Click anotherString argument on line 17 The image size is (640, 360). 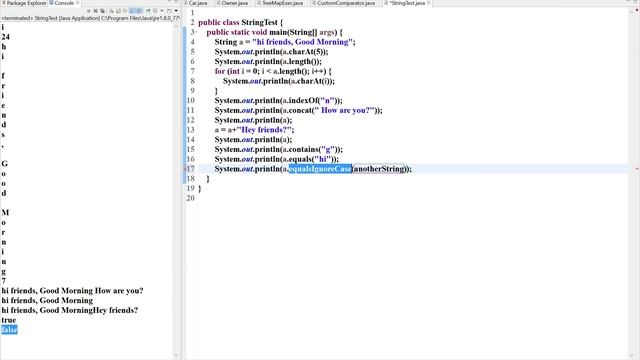coord(380,169)
